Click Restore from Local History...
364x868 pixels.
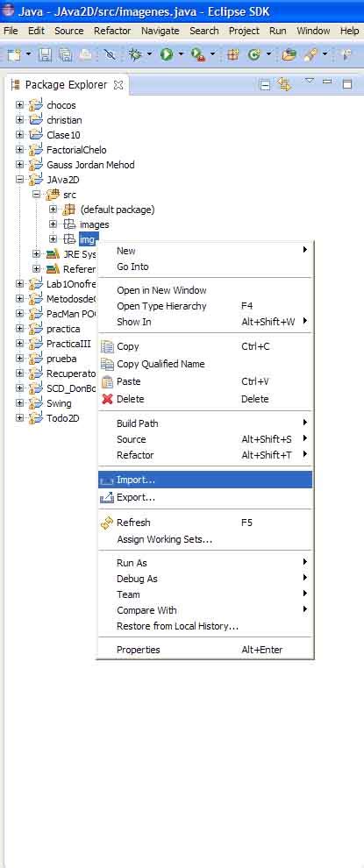coord(205,626)
